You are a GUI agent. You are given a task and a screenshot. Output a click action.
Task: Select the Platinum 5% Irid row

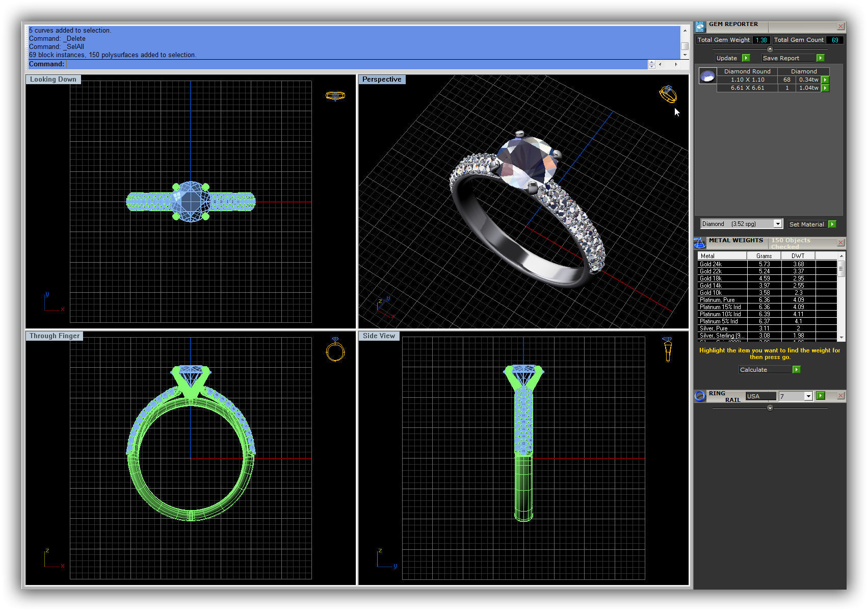(767, 321)
